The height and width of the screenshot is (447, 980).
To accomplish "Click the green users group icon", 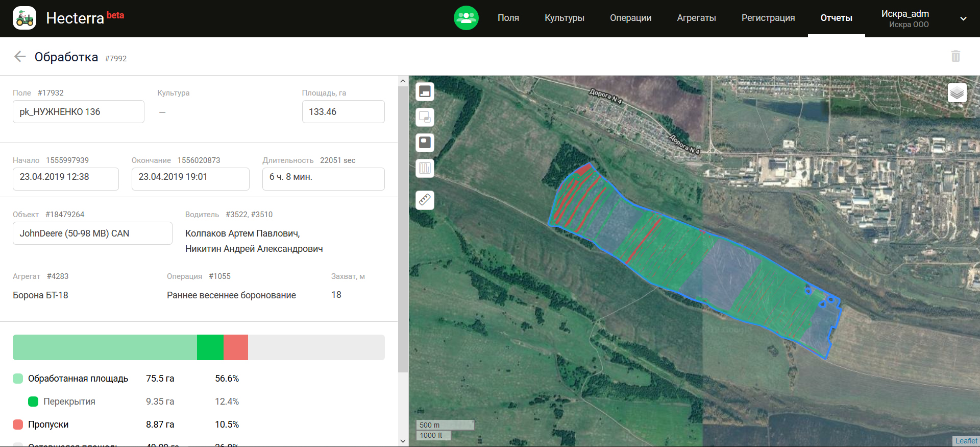I will coord(466,18).
